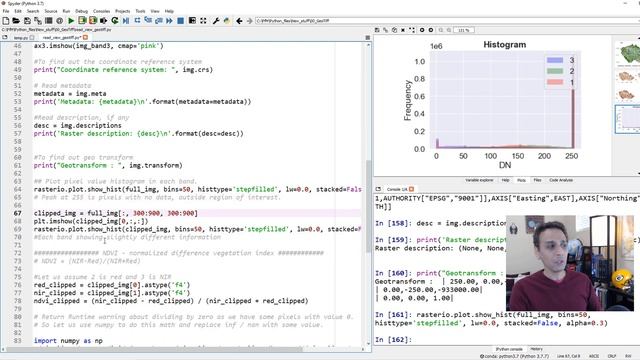Save the current file from the toolbar
The image size is (640, 360).
[x=27, y=20]
